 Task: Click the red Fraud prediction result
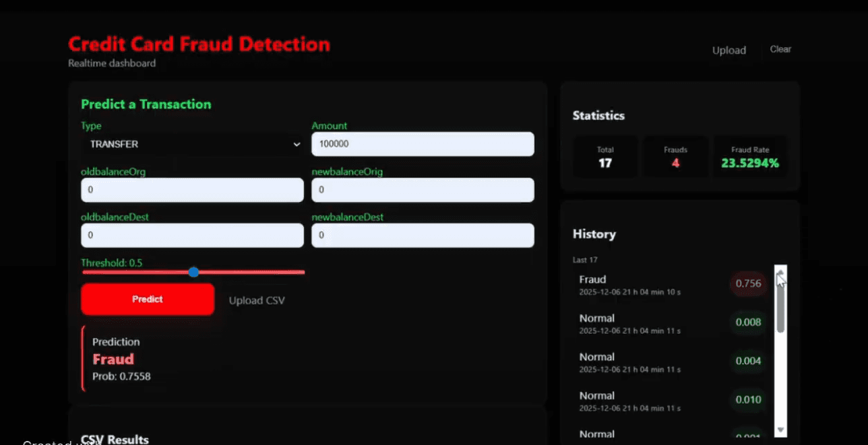click(113, 359)
